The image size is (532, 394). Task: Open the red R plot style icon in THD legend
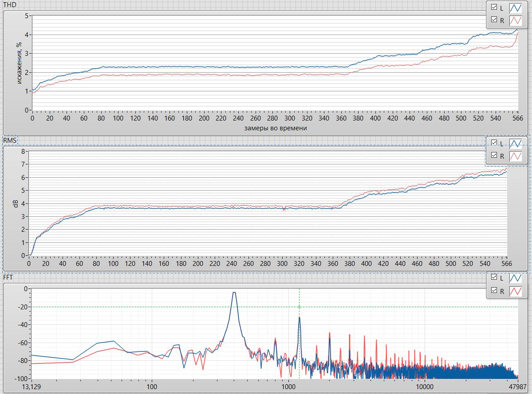tap(516, 20)
